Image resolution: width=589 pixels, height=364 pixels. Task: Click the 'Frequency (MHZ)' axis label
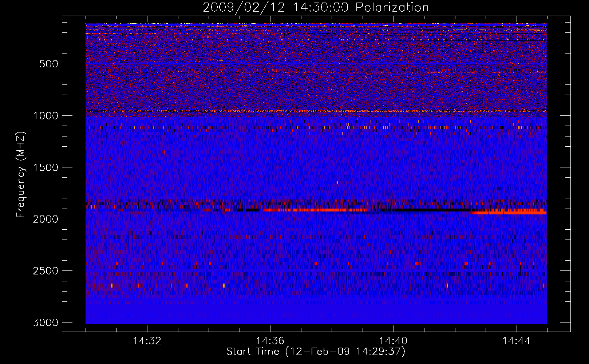coord(21,175)
